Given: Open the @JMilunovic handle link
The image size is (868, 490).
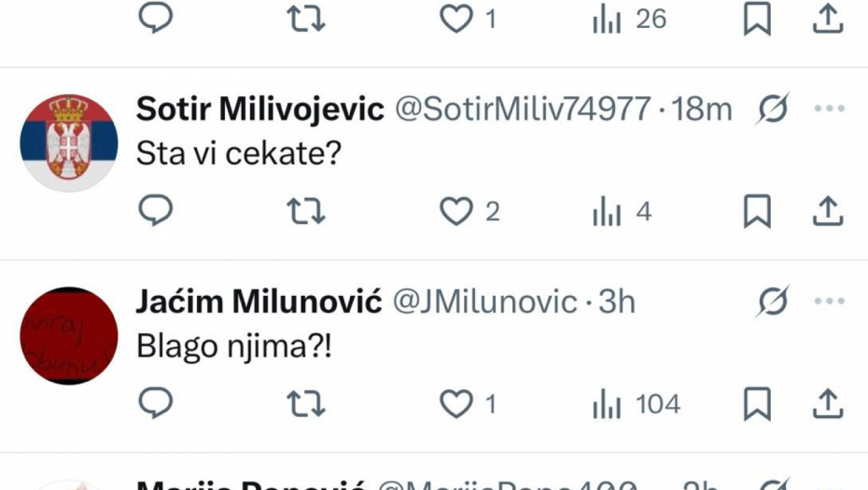Looking at the screenshot, I should pyautogui.click(x=485, y=302).
